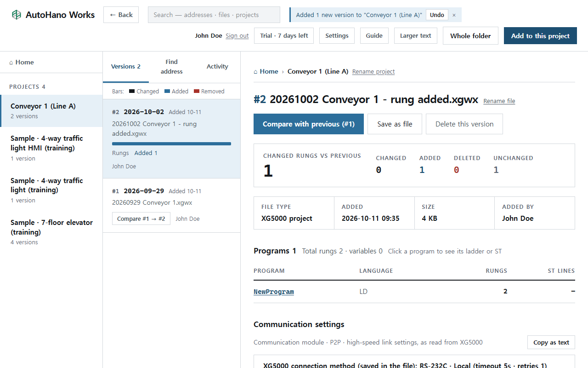Image resolution: width=588 pixels, height=368 pixels.
Task: Click the "LD" language cell
Action: (x=363, y=292)
